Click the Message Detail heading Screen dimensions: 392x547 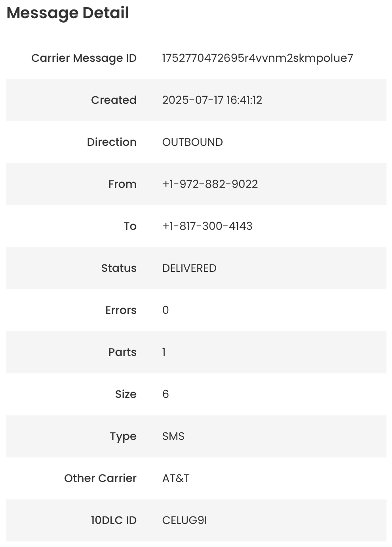[x=68, y=13]
